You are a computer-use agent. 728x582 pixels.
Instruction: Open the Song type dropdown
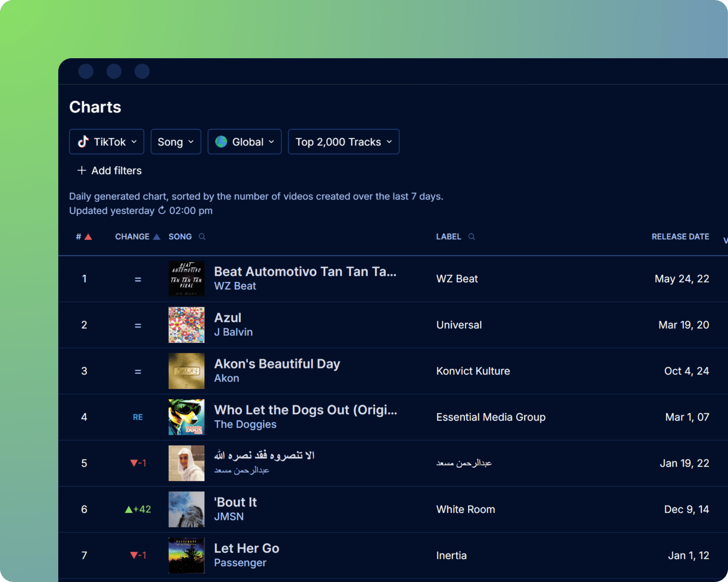click(x=176, y=142)
